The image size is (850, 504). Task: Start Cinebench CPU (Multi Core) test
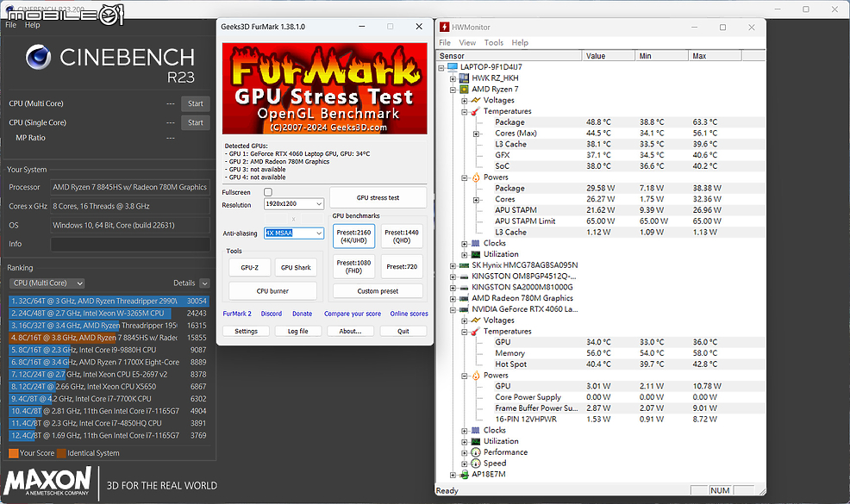point(195,103)
